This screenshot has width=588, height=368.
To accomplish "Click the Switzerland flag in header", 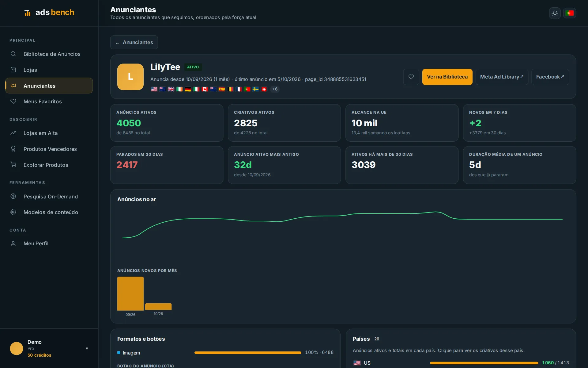I will (264, 89).
